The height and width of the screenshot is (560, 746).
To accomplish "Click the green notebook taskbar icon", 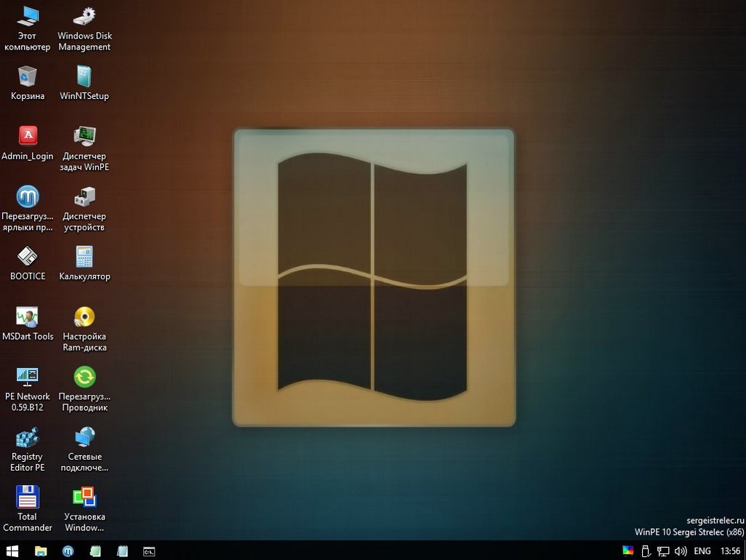I will coord(95,551).
